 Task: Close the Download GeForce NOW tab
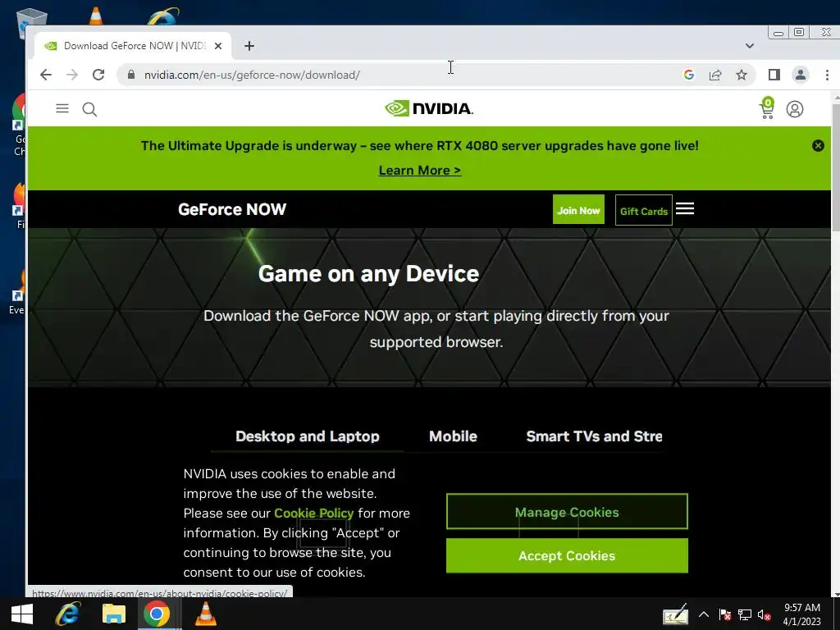point(218,46)
